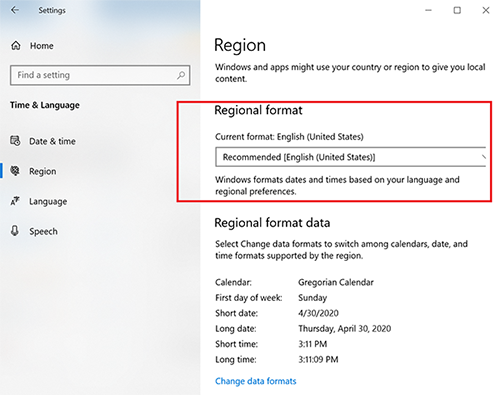Screen dimensions: 500x395
Task: Click the Date & time calendar icon
Action: coord(15,141)
